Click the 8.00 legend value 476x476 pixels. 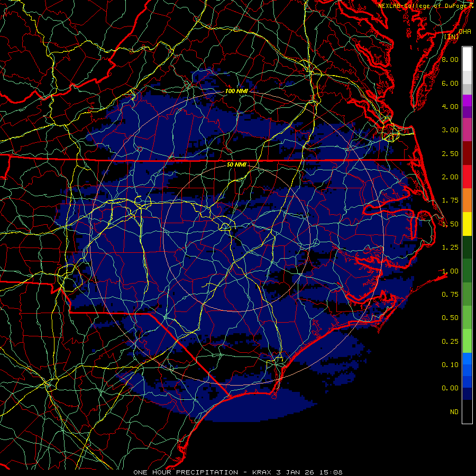pos(450,59)
